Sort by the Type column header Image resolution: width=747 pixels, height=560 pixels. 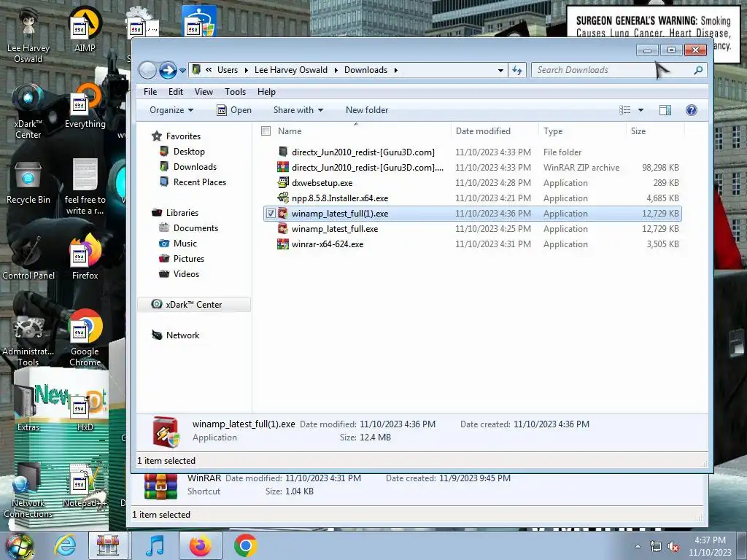point(553,131)
